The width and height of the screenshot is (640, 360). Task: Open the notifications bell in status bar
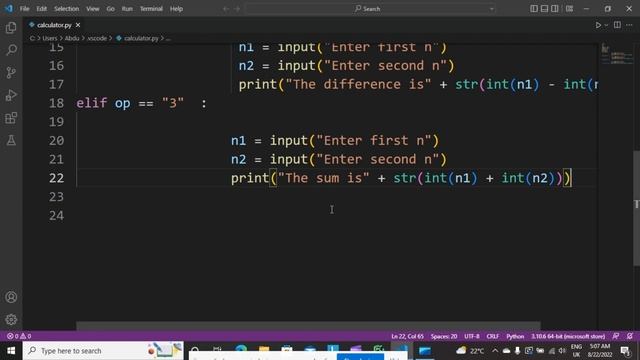click(630, 336)
